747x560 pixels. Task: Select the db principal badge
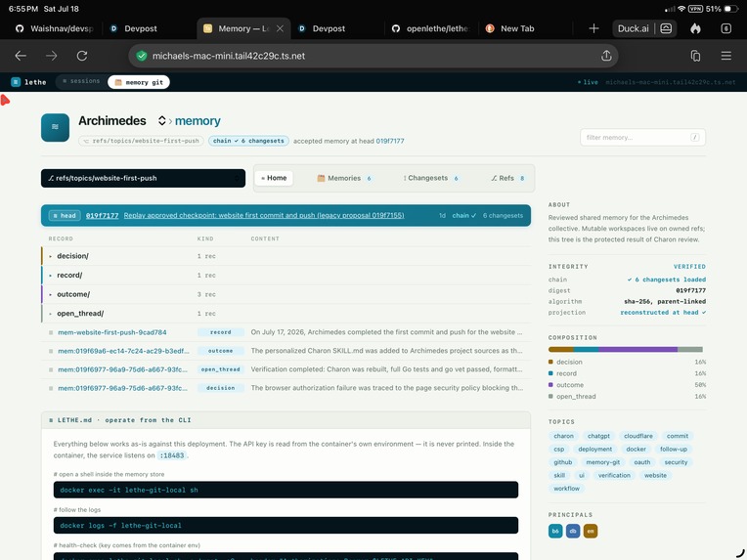coord(573,531)
